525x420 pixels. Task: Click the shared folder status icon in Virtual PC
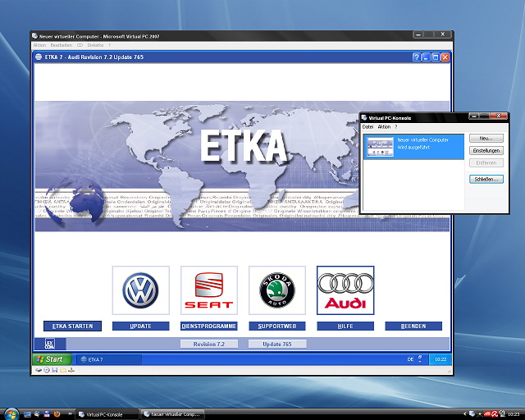(63, 370)
